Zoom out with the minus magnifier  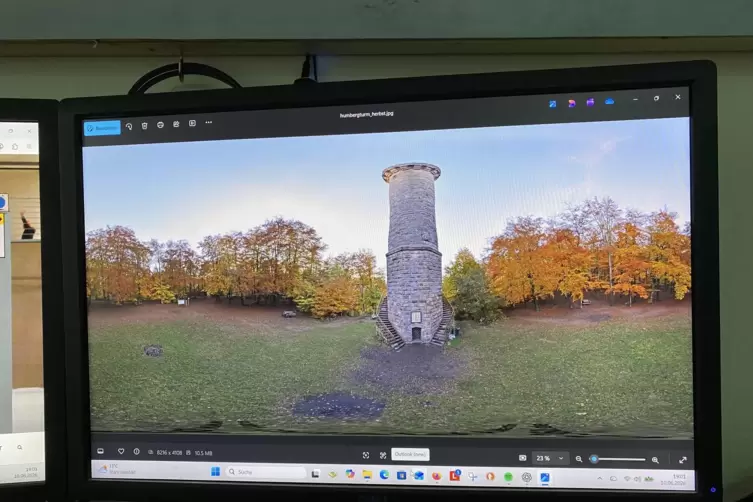579,459
